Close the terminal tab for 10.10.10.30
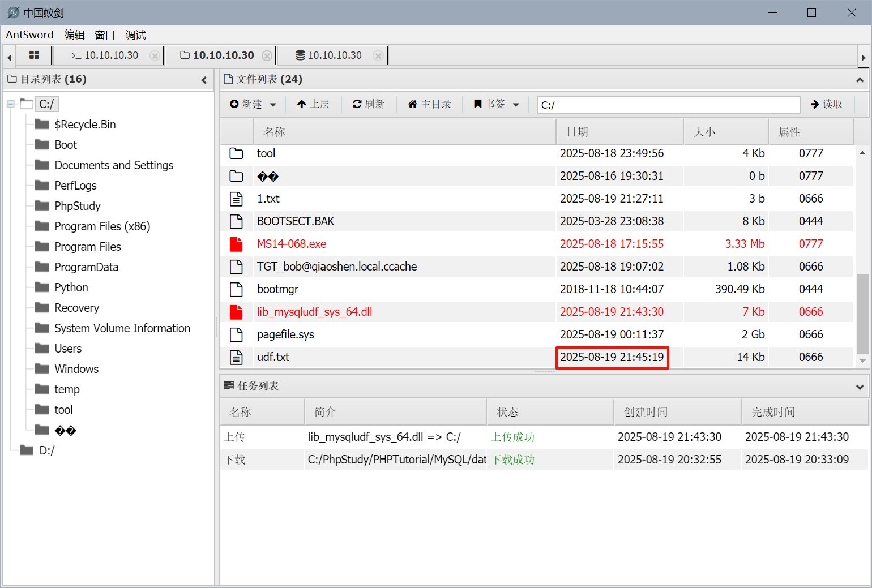This screenshot has width=872, height=588. tap(154, 55)
